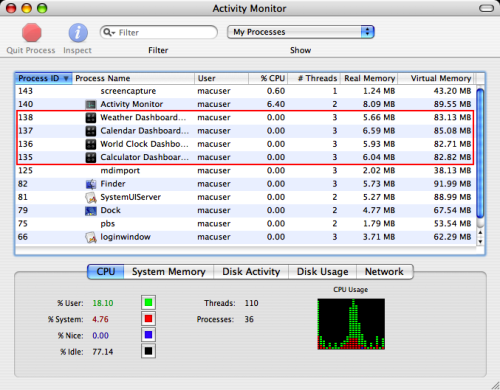Click the red Quit Process stop icon
Image resolution: width=500 pixels, height=390 pixels.
point(32,33)
